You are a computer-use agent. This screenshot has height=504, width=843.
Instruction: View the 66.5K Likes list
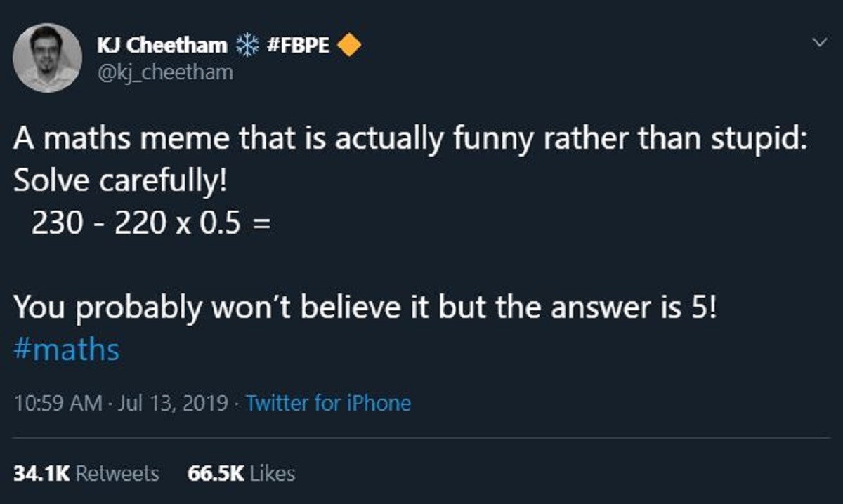click(x=241, y=474)
